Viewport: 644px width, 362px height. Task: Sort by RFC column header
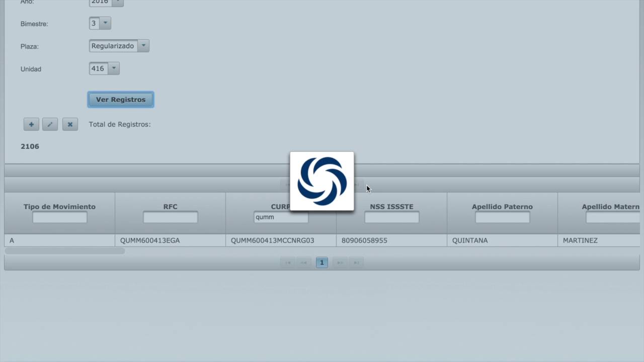coord(171,207)
